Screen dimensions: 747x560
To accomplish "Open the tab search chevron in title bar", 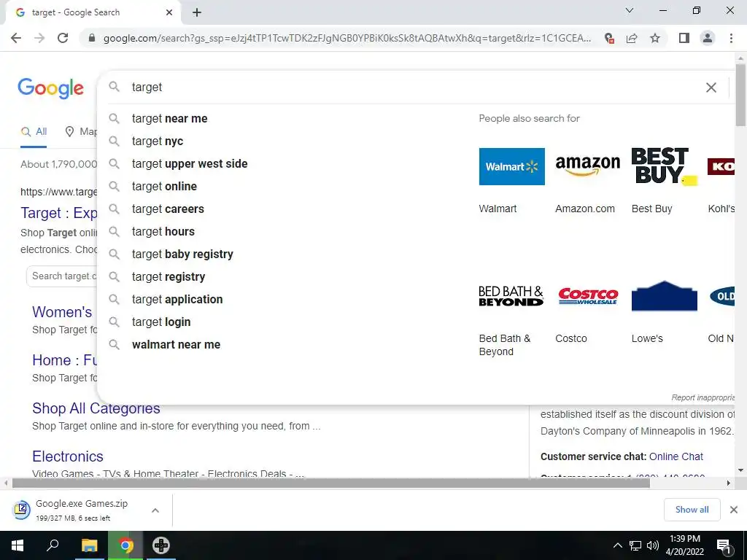I will pyautogui.click(x=630, y=10).
